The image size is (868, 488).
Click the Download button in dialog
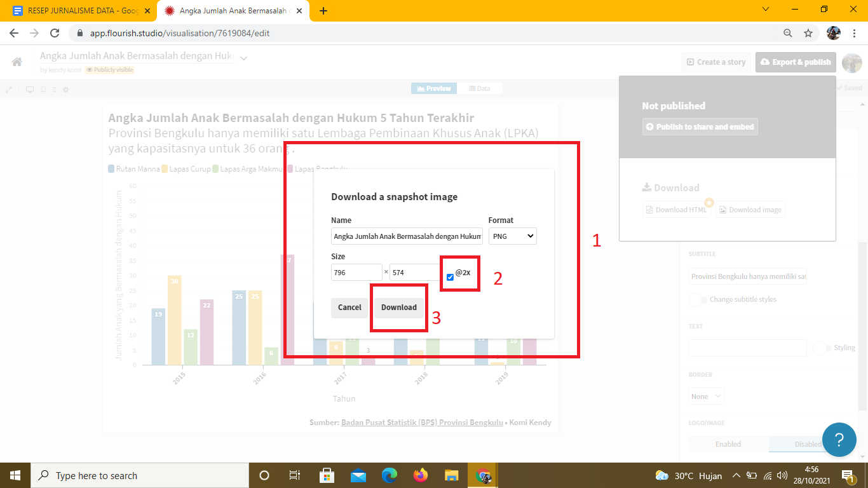[398, 308]
